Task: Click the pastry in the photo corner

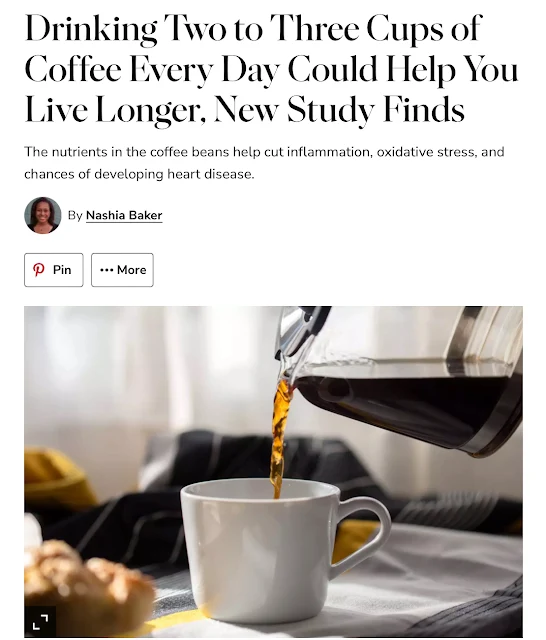Action: point(88,588)
